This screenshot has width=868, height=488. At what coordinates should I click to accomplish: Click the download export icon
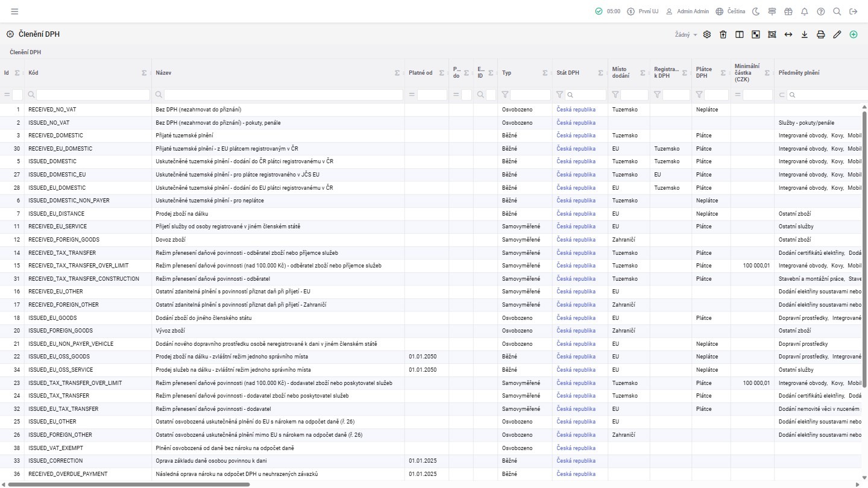tap(804, 34)
